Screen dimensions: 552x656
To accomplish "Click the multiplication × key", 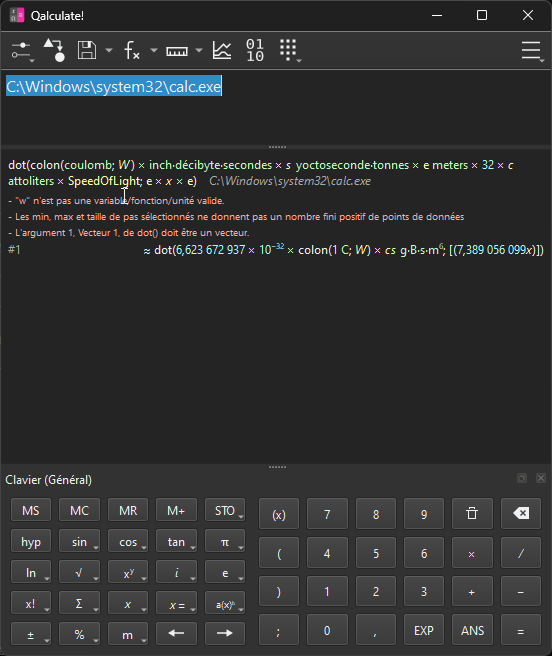I will tap(472, 553).
